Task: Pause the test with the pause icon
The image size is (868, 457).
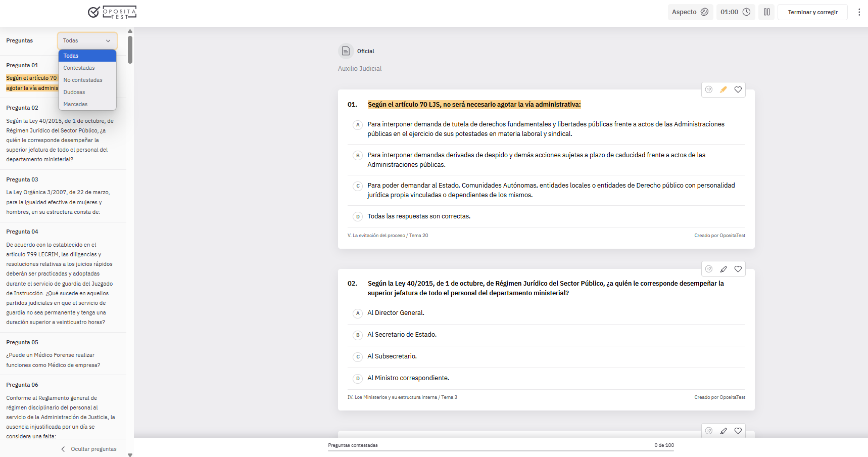Action: pyautogui.click(x=766, y=12)
